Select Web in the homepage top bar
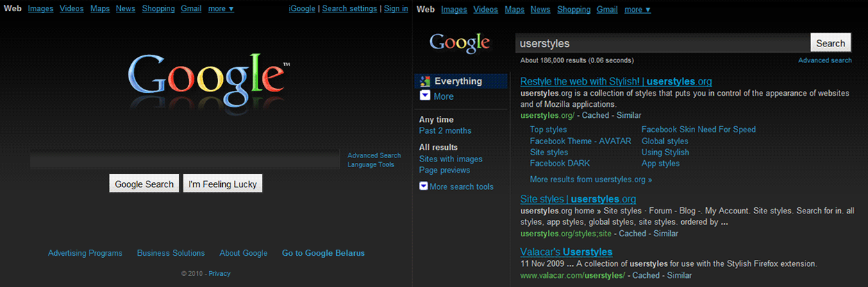Viewport: 868px width, 287px height. click(12, 9)
